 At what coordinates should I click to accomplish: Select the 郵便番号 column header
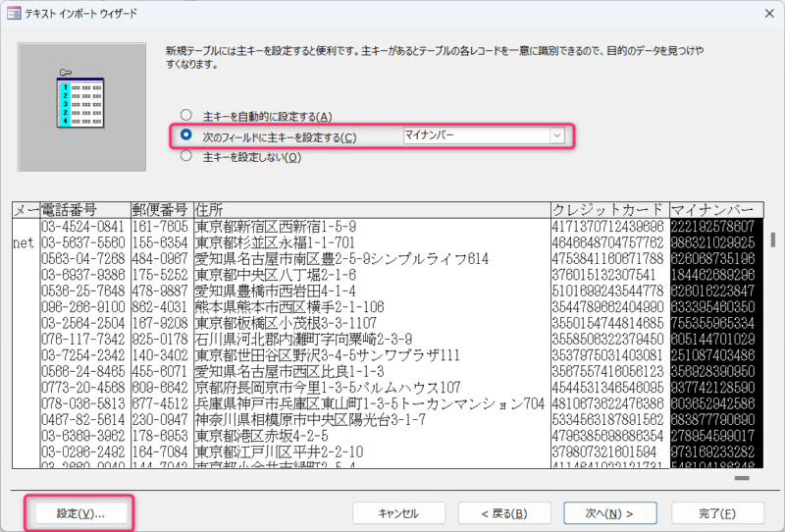click(x=162, y=210)
